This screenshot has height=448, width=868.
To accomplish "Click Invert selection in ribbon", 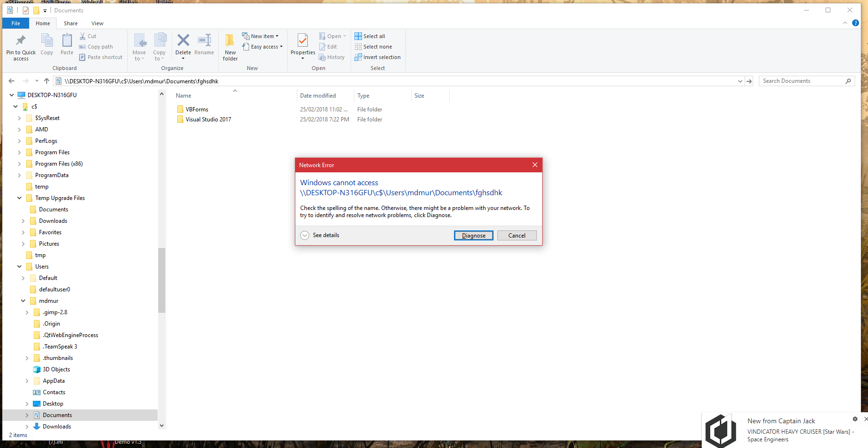I will (378, 57).
